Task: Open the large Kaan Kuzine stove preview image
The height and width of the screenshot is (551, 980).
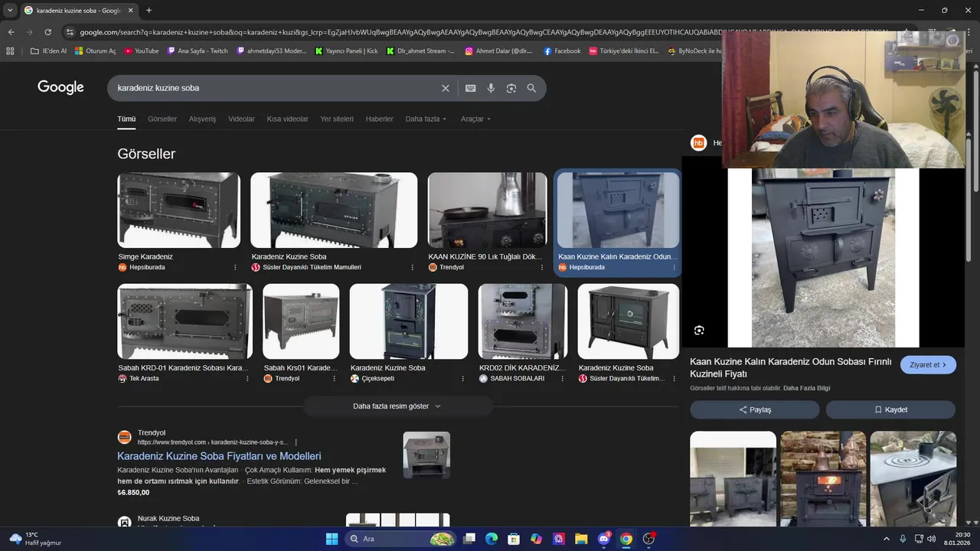Action: click(823, 258)
